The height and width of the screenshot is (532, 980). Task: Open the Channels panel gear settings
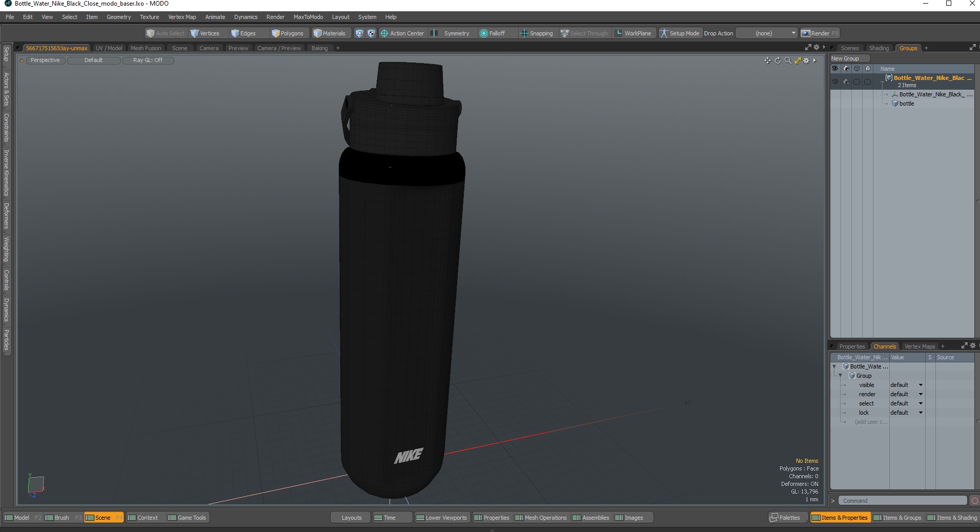coord(973,346)
